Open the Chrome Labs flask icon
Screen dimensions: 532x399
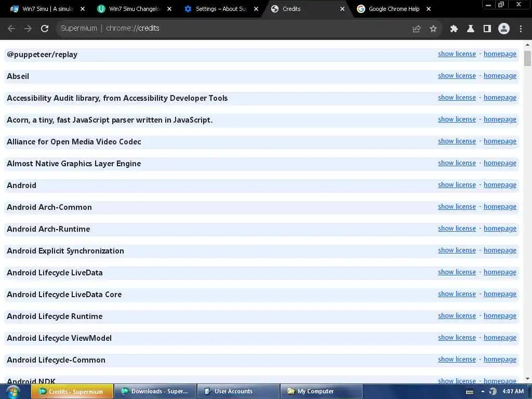[x=470, y=29]
